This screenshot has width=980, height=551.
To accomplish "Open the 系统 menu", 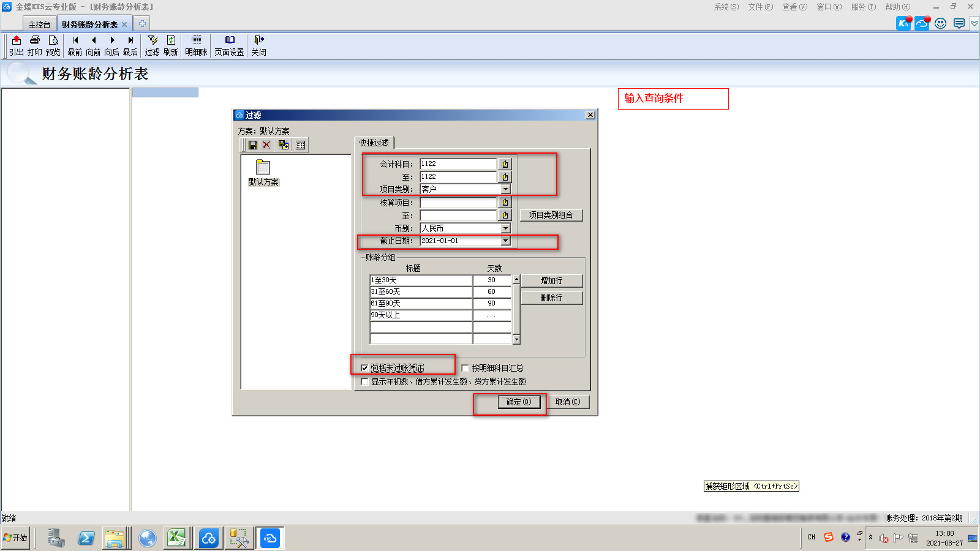I will 726,7.
